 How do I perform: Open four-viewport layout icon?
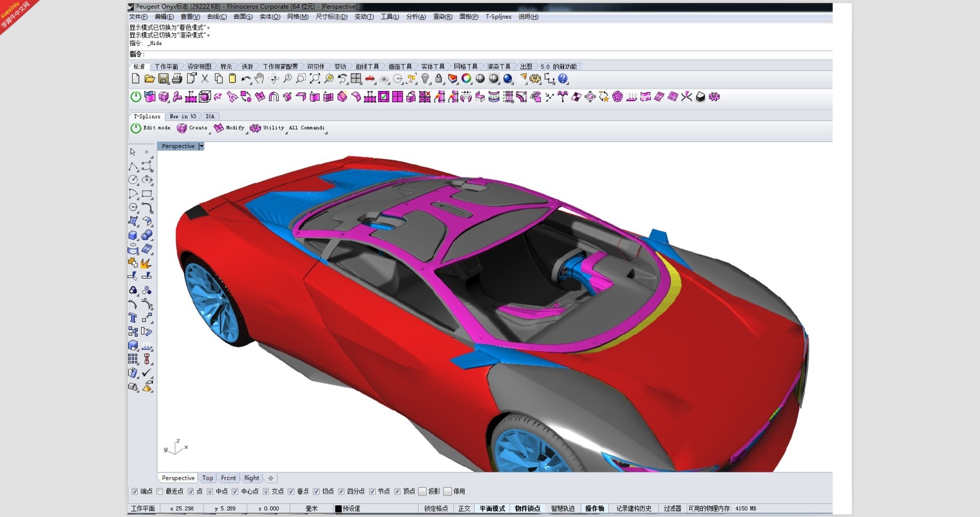pyautogui.click(x=356, y=79)
